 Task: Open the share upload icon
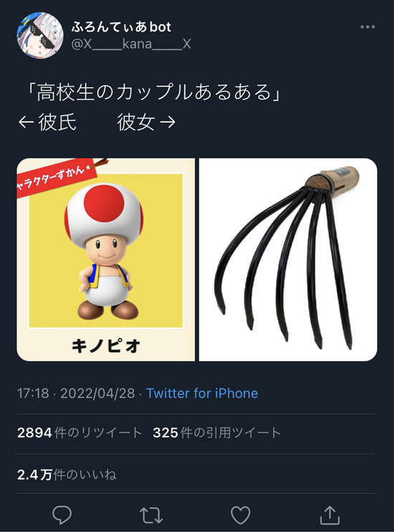coord(330,515)
